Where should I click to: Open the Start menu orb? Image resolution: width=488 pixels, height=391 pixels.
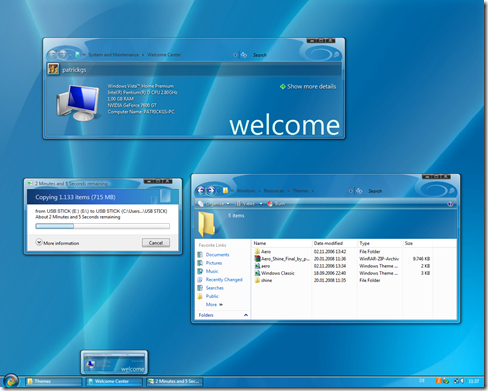[11, 381]
